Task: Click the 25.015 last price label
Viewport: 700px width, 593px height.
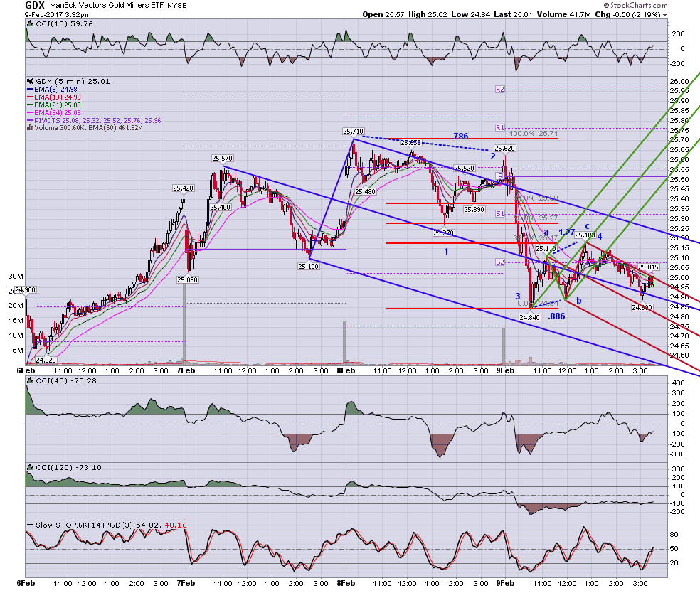Action: (648, 267)
